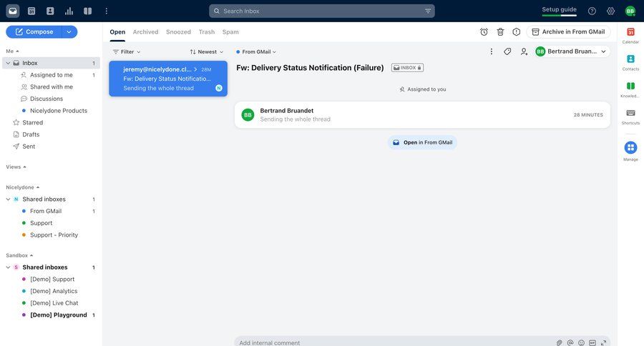Open Shortcuts in right sidebar
This screenshot has width=644, height=346.
point(630,117)
